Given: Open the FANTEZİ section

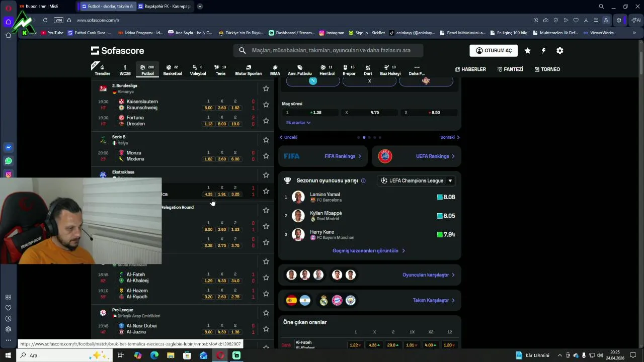Looking at the screenshot, I should coord(510,69).
